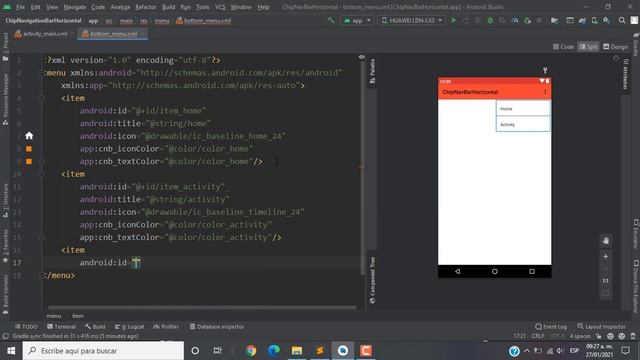The image size is (640, 360).
Task: Open the AVD Manager phone icon
Action: (594, 20)
